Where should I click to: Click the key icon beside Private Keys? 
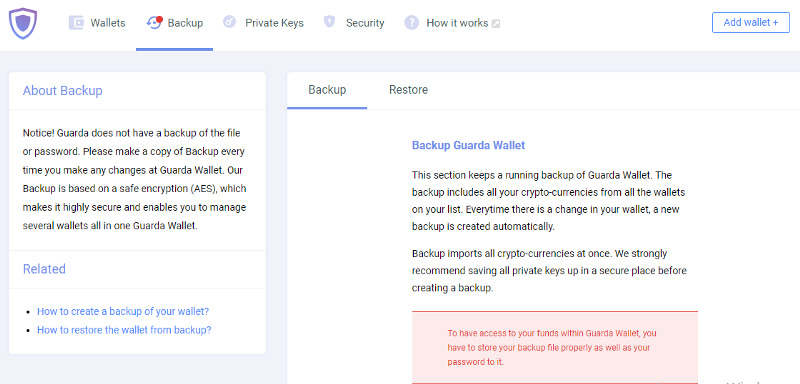230,22
